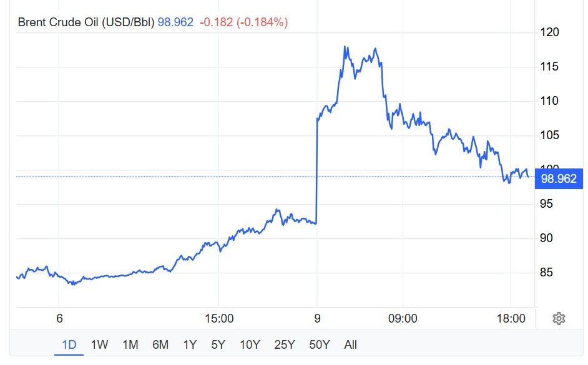Switch to the 1W time range

[x=99, y=344]
